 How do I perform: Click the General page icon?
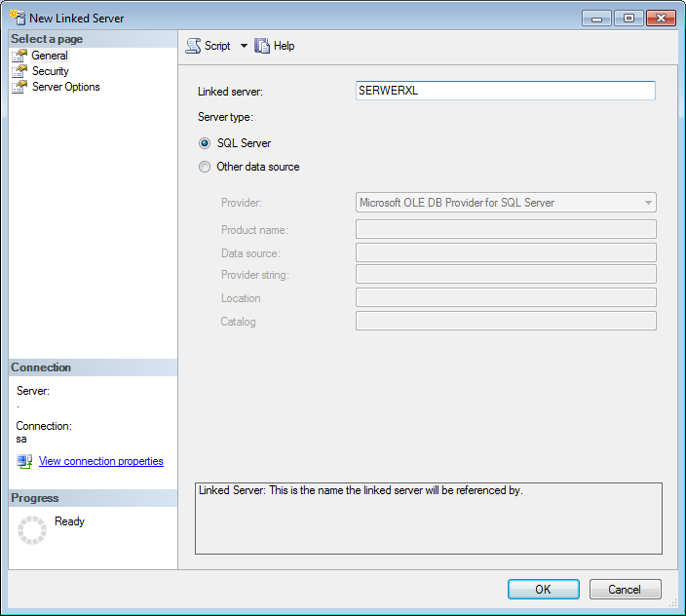pos(19,56)
